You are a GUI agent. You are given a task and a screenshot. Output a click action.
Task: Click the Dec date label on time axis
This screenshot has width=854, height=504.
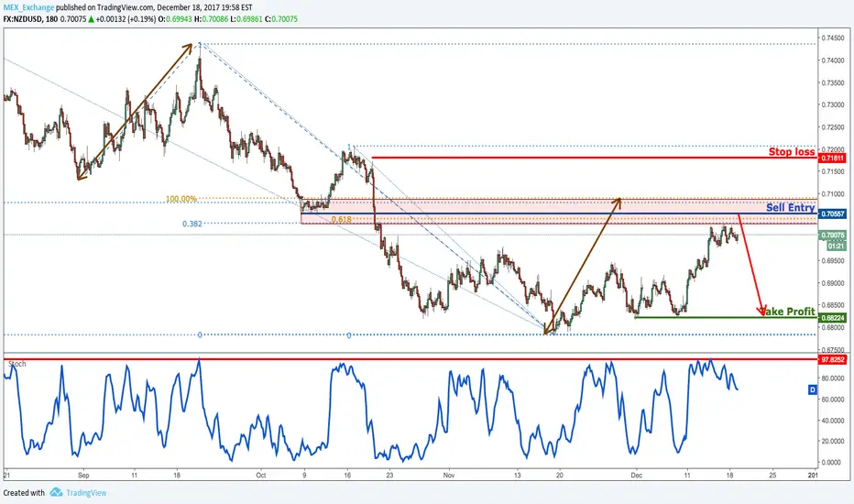[x=637, y=475]
